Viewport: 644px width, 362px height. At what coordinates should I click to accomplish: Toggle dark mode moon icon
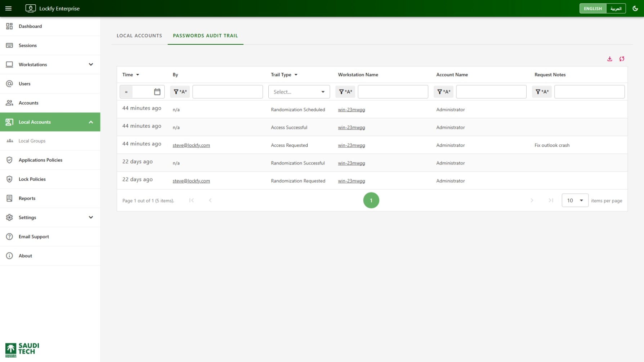pos(635,8)
